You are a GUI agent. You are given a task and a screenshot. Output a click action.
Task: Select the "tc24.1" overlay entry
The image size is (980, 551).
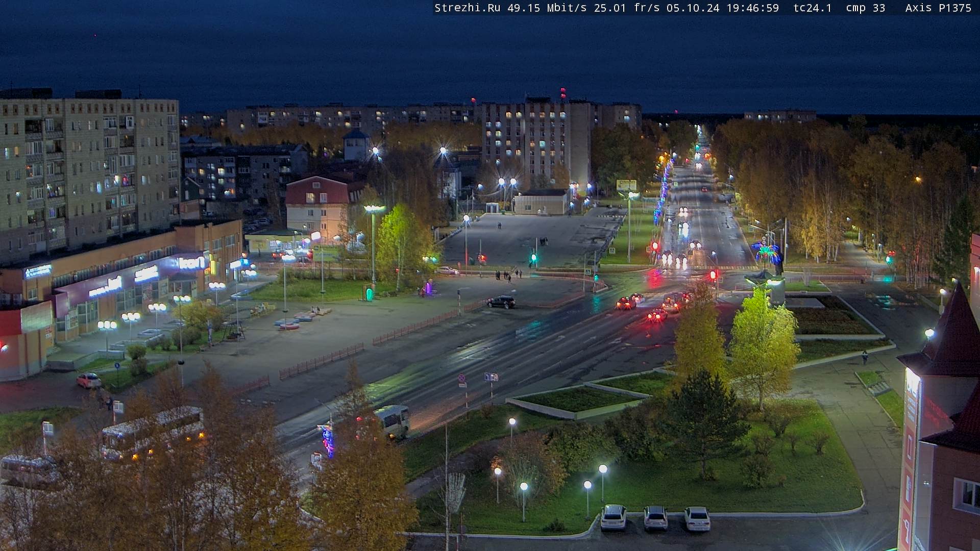click(813, 8)
